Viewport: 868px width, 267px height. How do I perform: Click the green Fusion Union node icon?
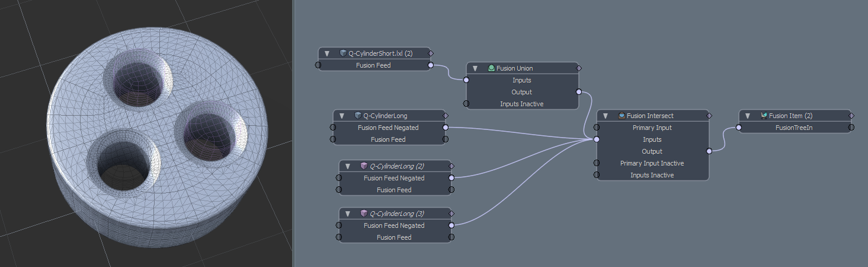pos(491,68)
